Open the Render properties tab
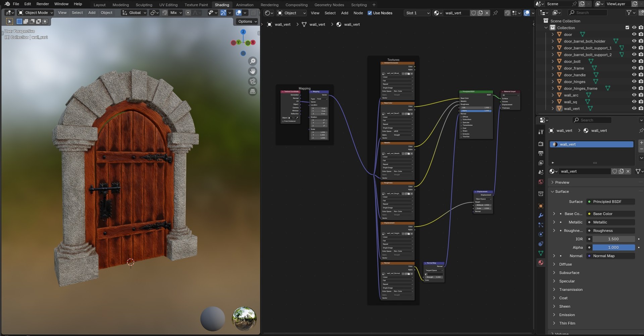Viewport: 644px width, 336px height. 541,144
